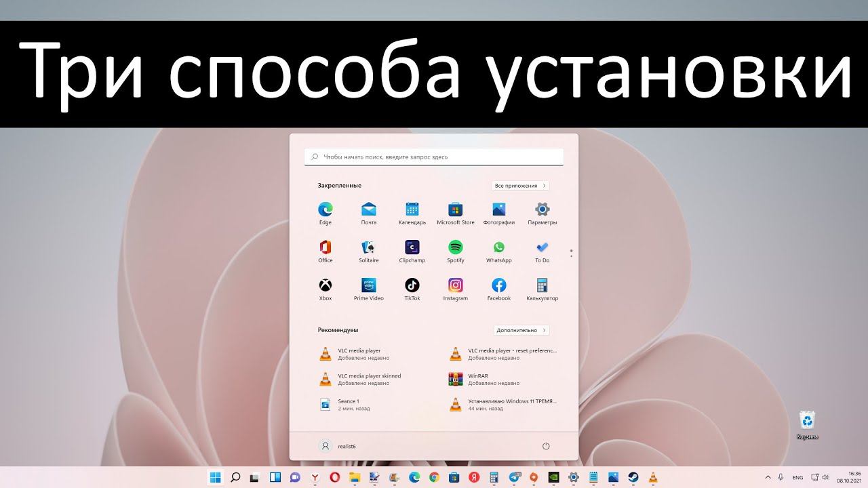Image resolution: width=868 pixels, height=488 pixels.
Task: Switch ENG input language indicator
Action: tap(797, 477)
